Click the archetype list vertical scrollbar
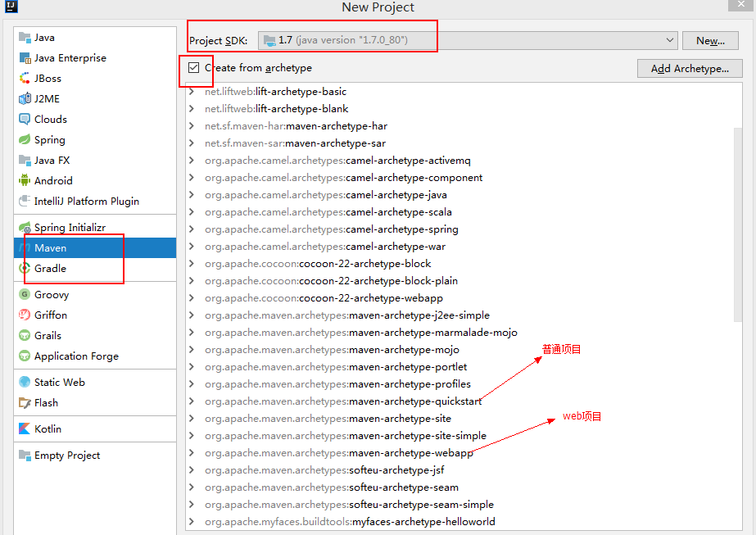 click(738, 224)
